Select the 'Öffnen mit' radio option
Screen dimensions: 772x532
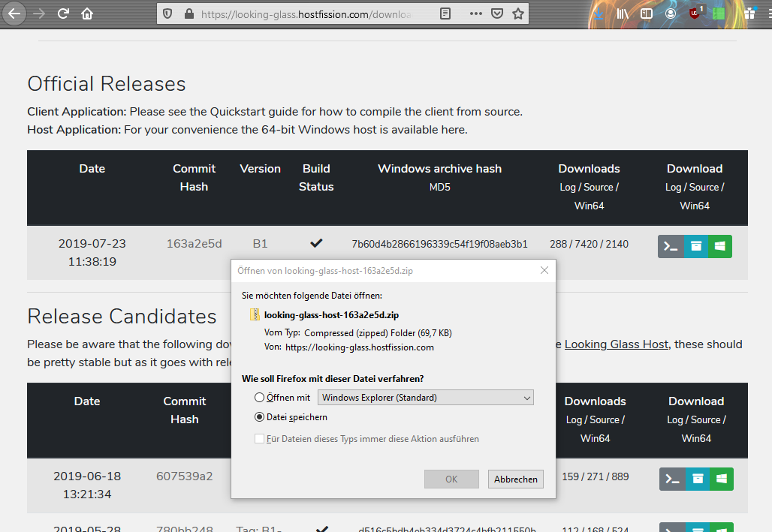pyautogui.click(x=259, y=397)
